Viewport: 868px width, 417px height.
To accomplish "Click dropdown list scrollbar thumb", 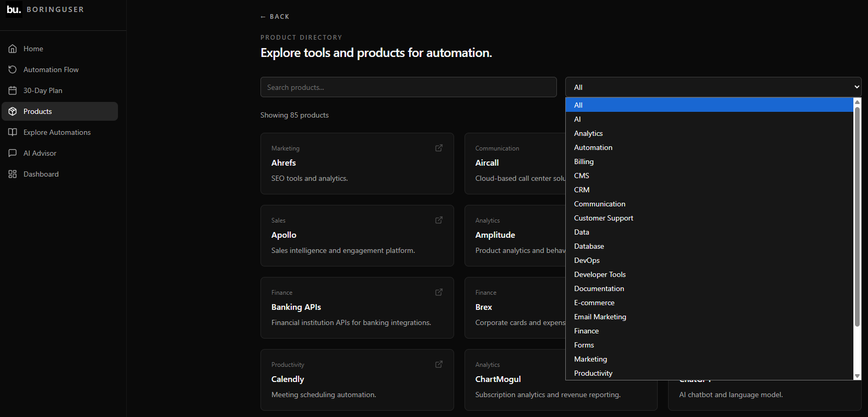I will tap(857, 217).
